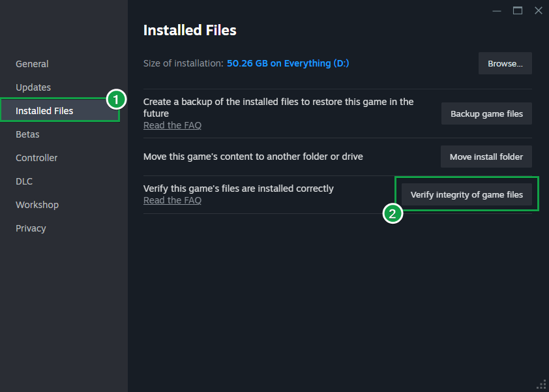This screenshot has width=549, height=392.
Task: Click the window resize grip in the corner
Action: coord(541,384)
